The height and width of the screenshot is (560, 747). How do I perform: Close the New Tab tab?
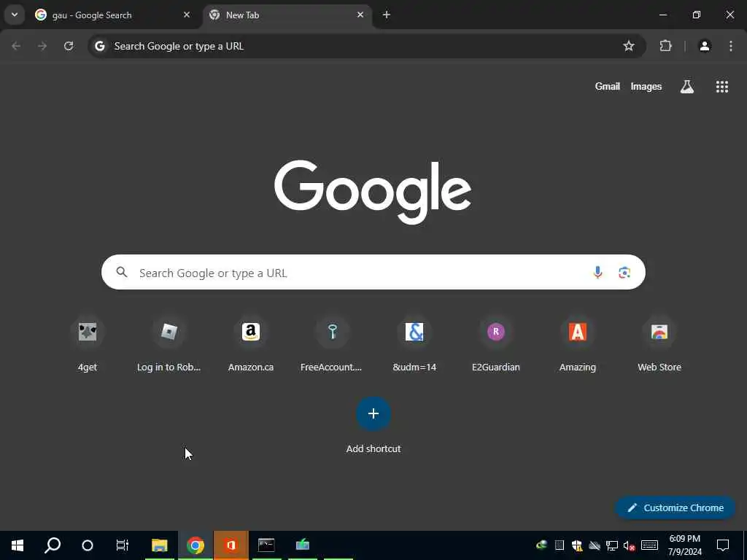pyautogui.click(x=360, y=15)
